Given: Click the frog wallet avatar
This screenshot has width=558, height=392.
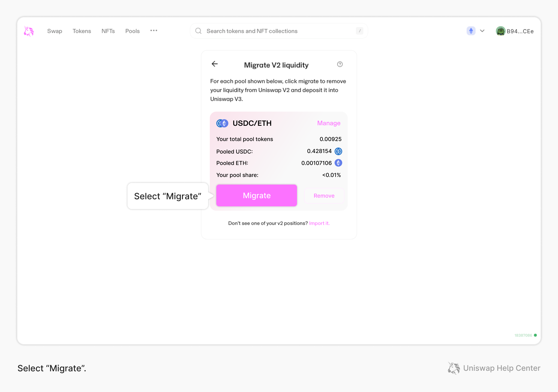Looking at the screenshot, I should point(501,31).
